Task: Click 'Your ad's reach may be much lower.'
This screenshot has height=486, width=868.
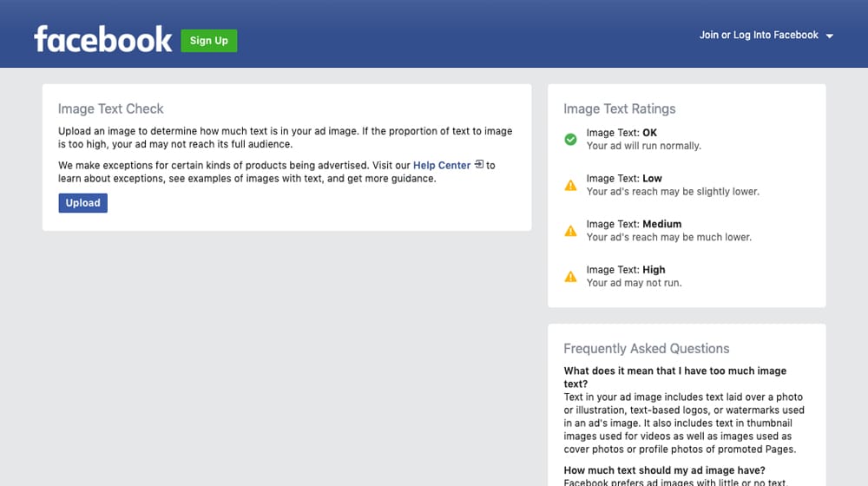Action: coord(668,237)
